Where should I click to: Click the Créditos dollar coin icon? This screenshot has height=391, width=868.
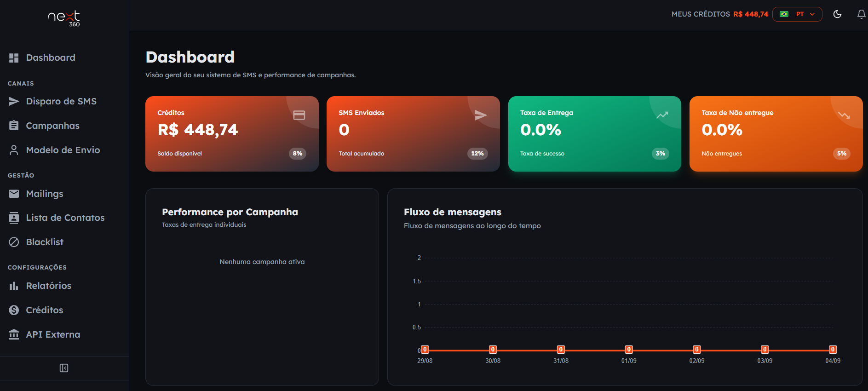click(x=14, y=310)
